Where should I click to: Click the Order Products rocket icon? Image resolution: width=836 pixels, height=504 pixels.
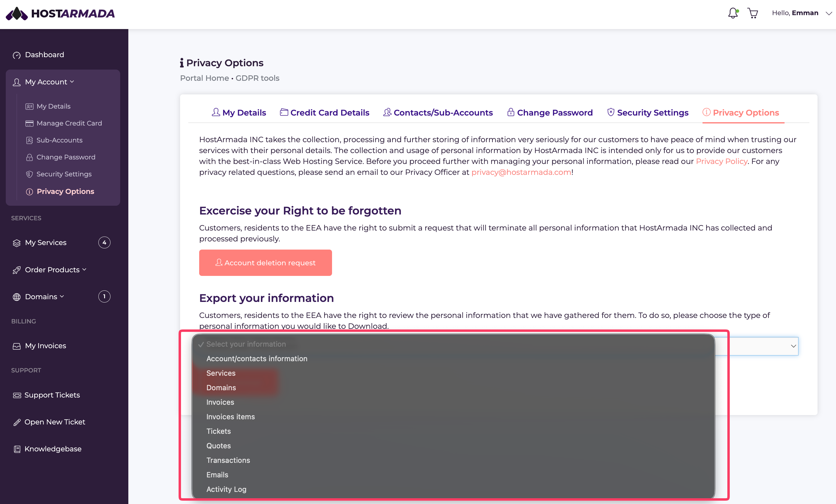tap(17, 270)
